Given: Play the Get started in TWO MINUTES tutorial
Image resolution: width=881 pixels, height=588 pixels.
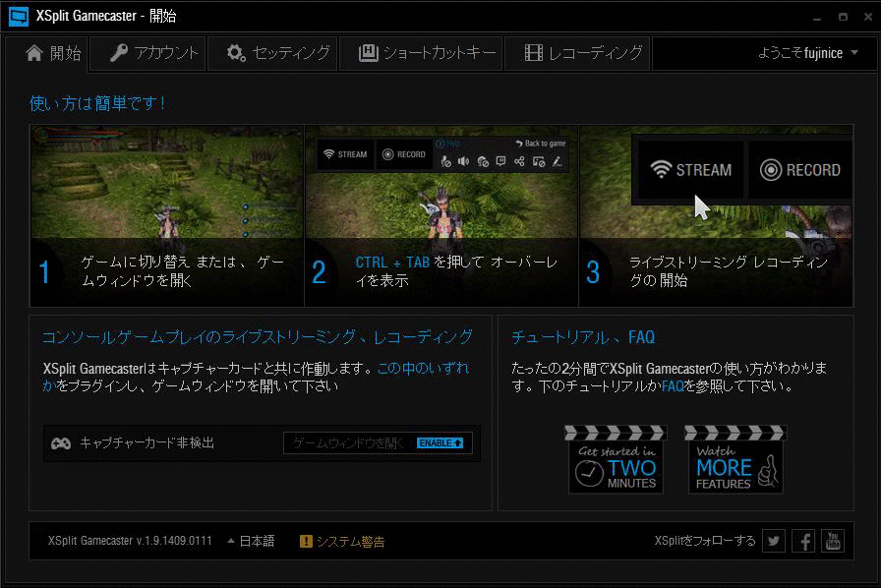Looking at the screenshot, I should point(616,460).
